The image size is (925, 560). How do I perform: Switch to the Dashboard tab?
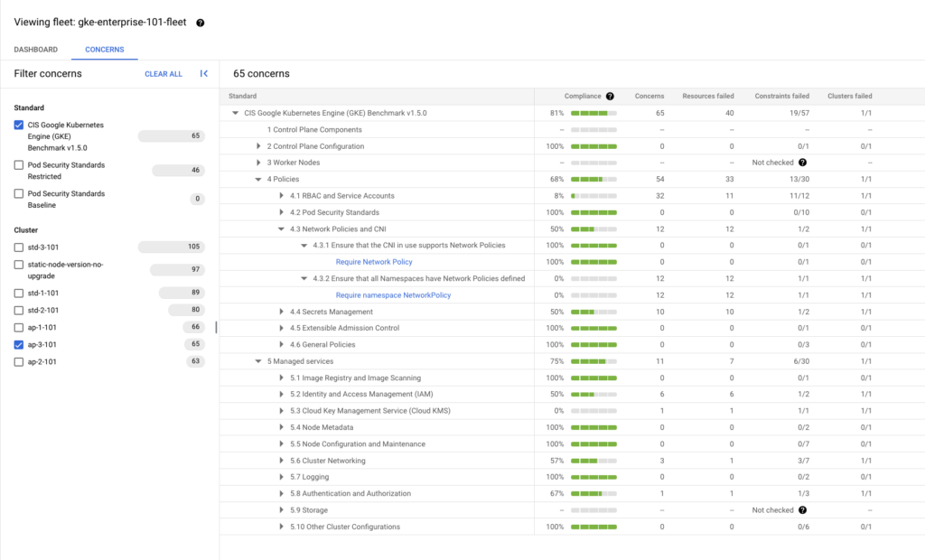(36, 50)
